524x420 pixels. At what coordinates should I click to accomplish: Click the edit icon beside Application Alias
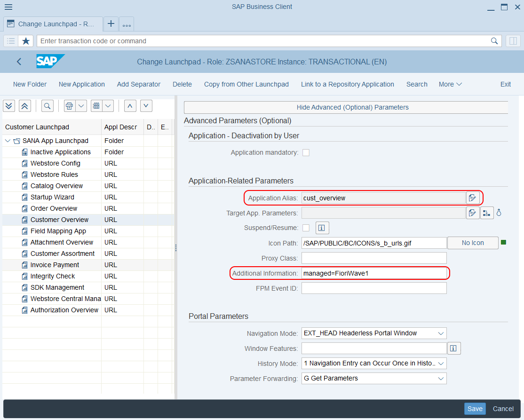click(x=473, y=198)
